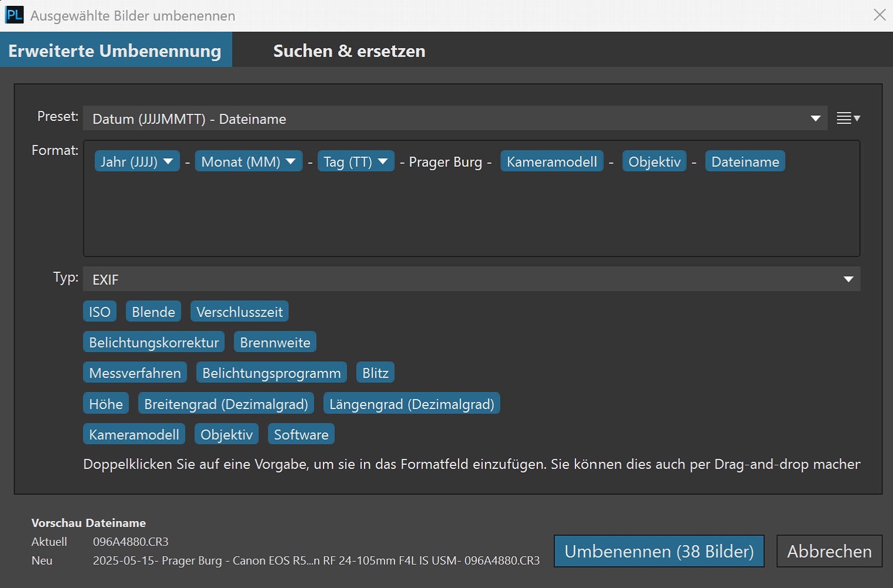Click the Verschlusszeit token
Screen dimensions: 893x588
coord(239,311)
